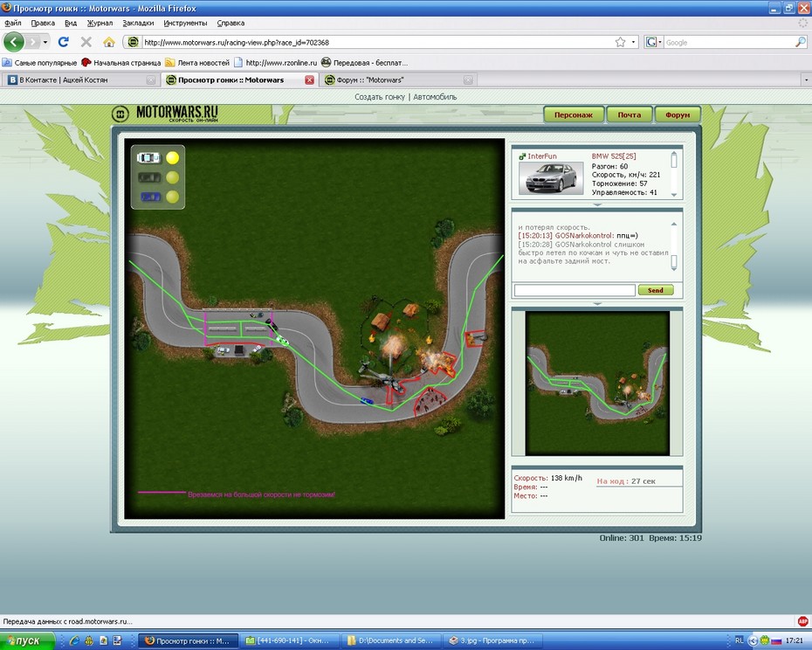Screen dimensions: 812x650
Task: Open the Вид menu
Action: coord(71,23)
